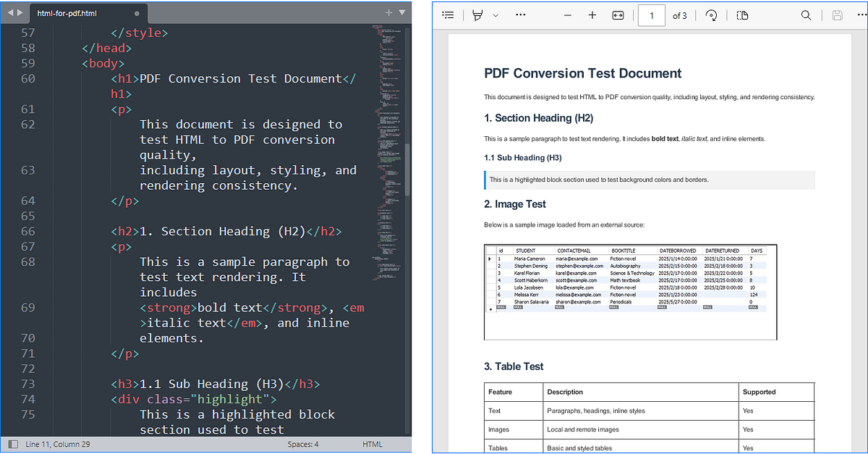Click the PDF title 'PDF Conversion Test Document'

pyautogui.click(x=583, y=73)
